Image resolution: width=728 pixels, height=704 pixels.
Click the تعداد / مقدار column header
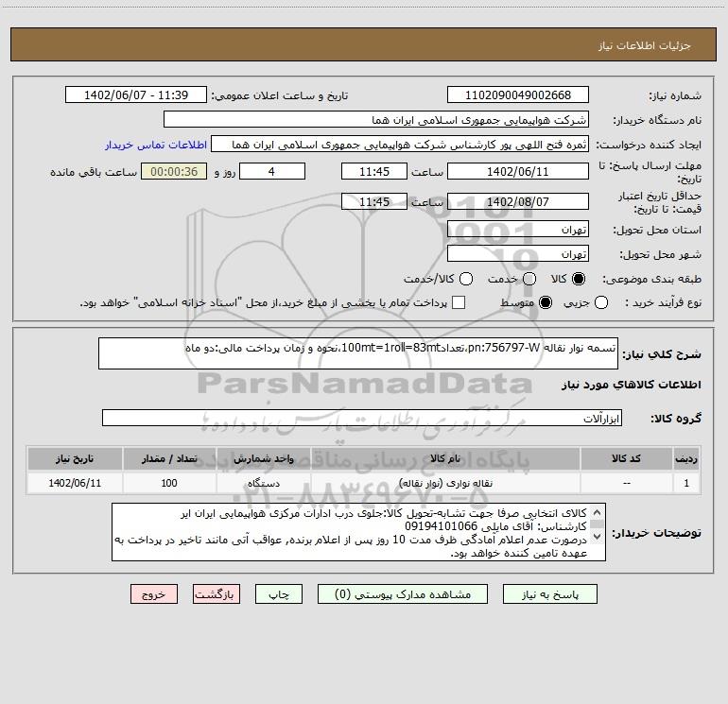169,458
